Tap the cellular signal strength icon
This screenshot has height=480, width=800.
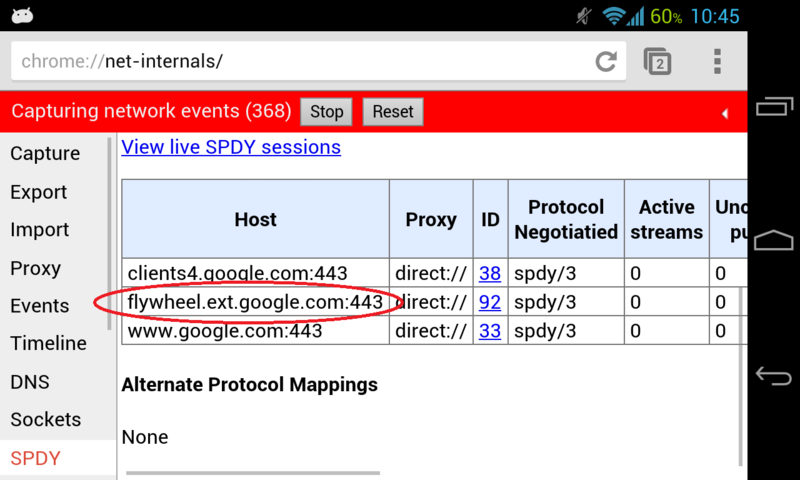[636, 16]
